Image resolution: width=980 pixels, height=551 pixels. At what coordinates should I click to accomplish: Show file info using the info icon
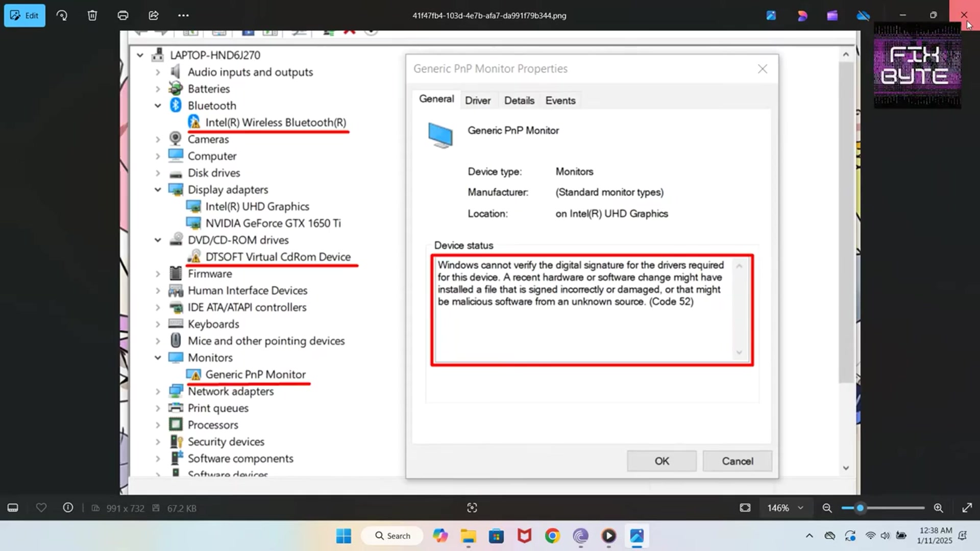point(68,508)
